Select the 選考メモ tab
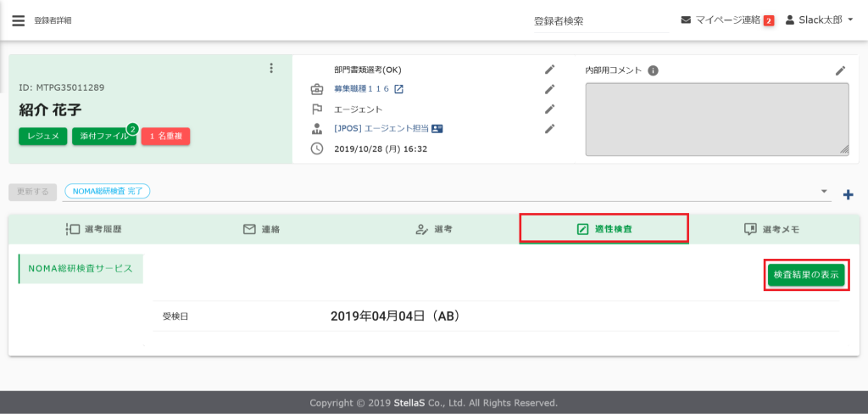This screenshot has width=868, height=414. (771, 229)
